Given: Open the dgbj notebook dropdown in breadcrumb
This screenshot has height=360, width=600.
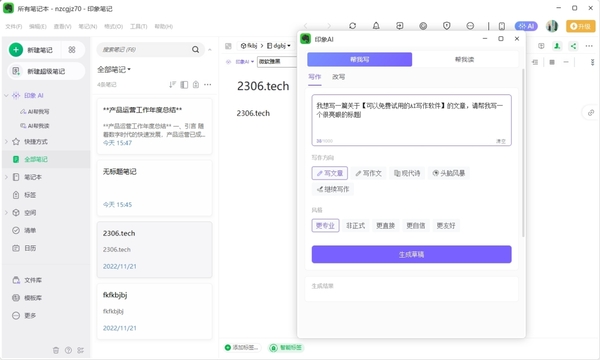Looking at the screenshot, I should (279, 46).
